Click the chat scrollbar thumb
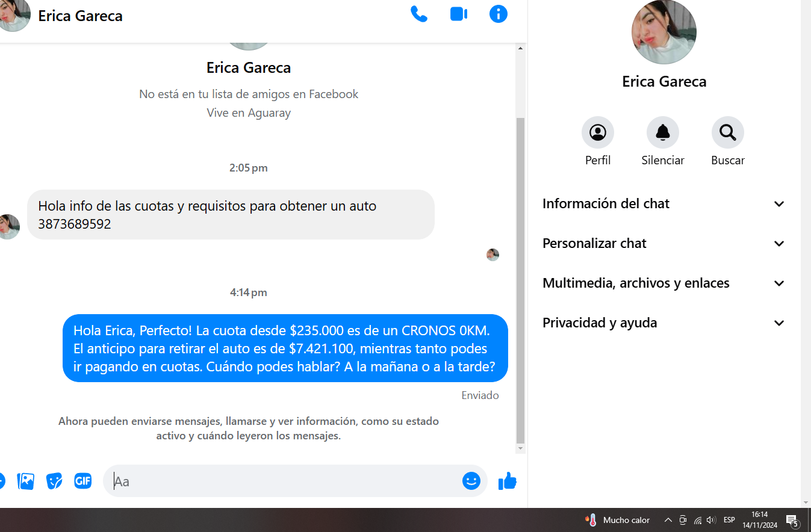Viewport: 811px width, 532px height. pos(521,280)
